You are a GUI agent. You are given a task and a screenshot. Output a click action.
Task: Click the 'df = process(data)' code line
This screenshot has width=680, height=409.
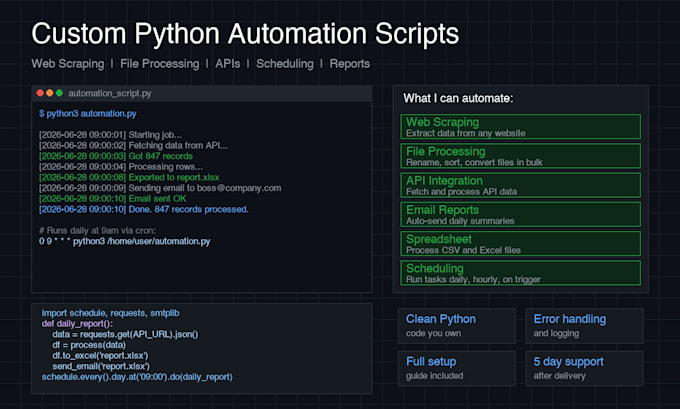(x=89, y=345)
